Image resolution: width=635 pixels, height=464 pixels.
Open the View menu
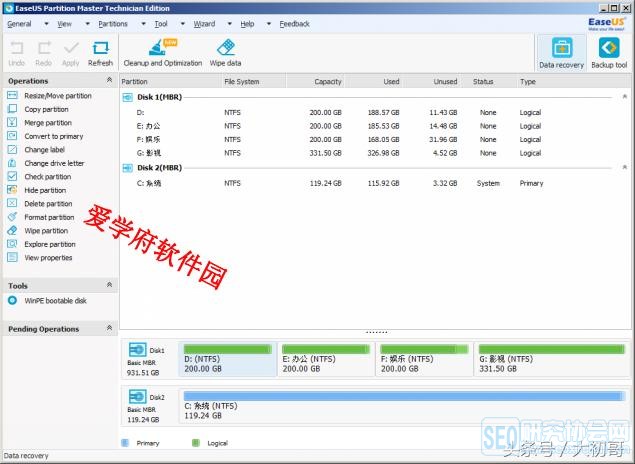coord(64,24)
